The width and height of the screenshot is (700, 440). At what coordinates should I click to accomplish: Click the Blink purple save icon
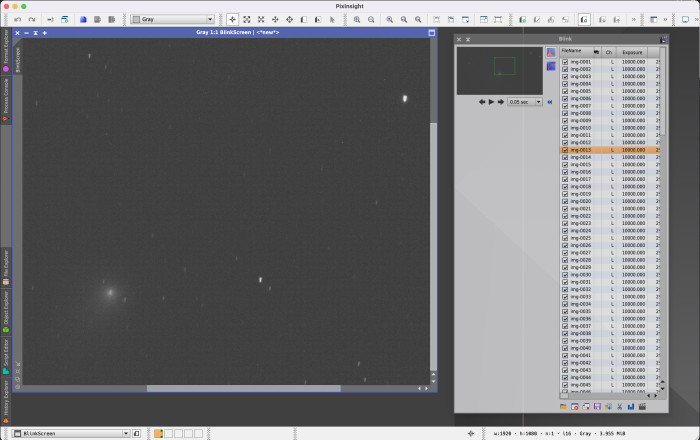click(x=597, y=407)
